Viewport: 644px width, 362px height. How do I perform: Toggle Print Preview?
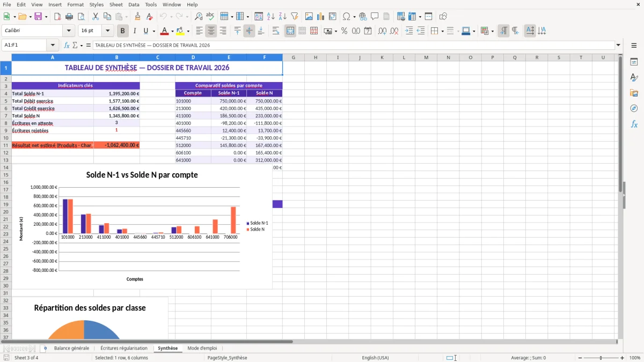click(x=81, y=17)
